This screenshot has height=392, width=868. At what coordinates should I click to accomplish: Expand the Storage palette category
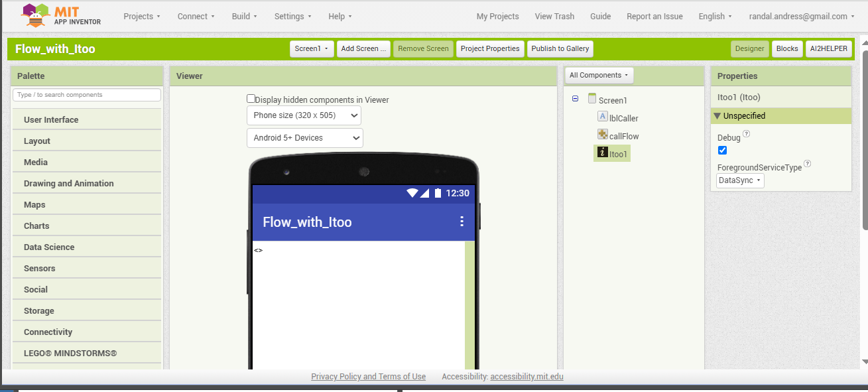(87, 311)
